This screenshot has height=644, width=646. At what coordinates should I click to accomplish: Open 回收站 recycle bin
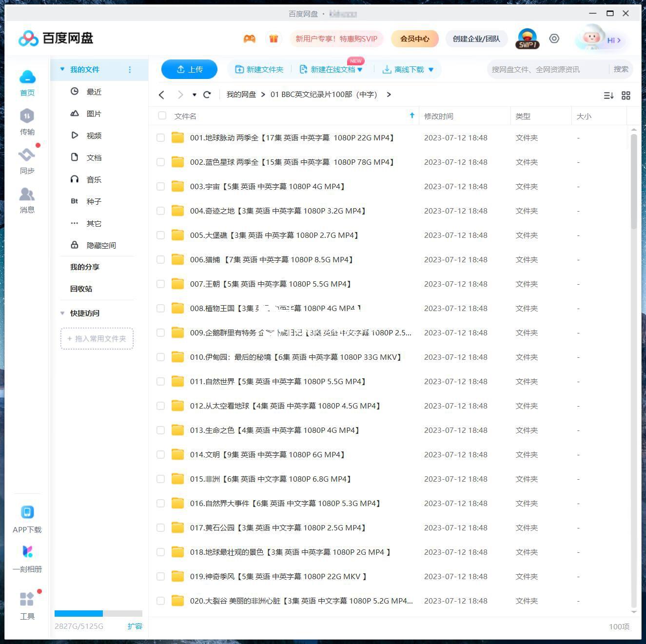[x=81, y=289]
